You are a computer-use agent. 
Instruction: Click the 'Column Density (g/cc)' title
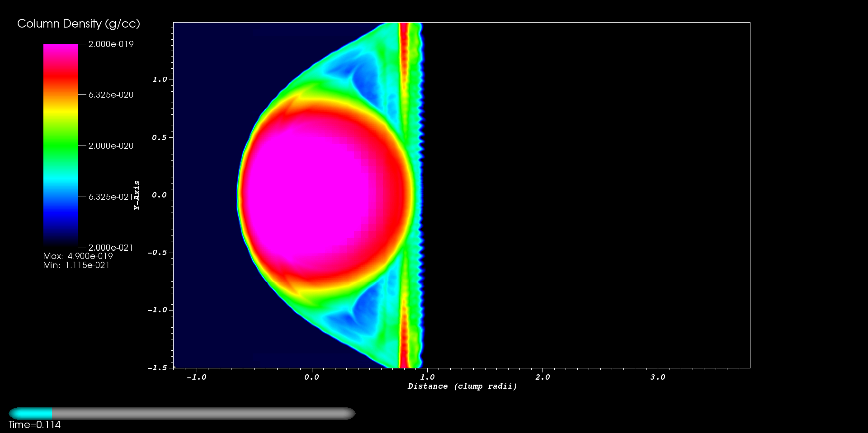tap(79, 24)
